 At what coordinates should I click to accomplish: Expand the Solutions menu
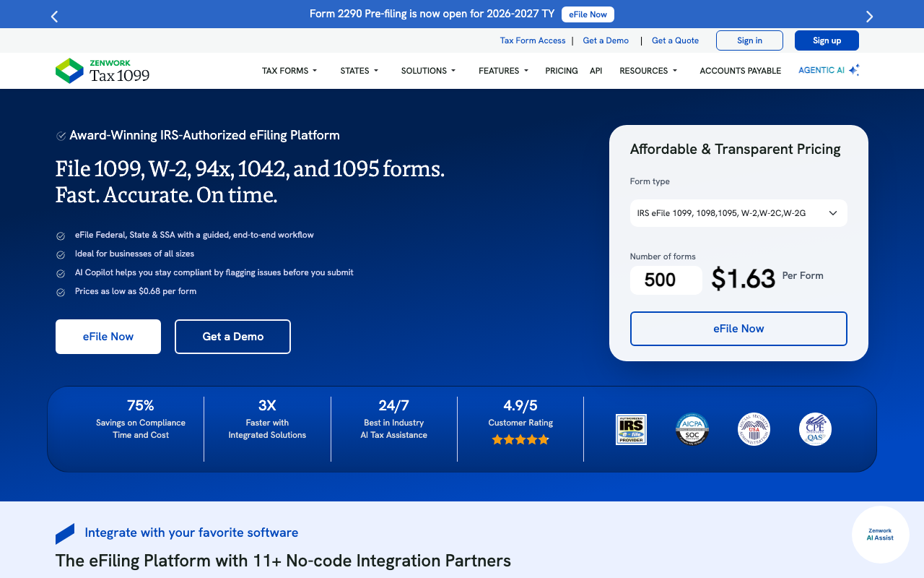pyautogui.click(x=428, y=71)
